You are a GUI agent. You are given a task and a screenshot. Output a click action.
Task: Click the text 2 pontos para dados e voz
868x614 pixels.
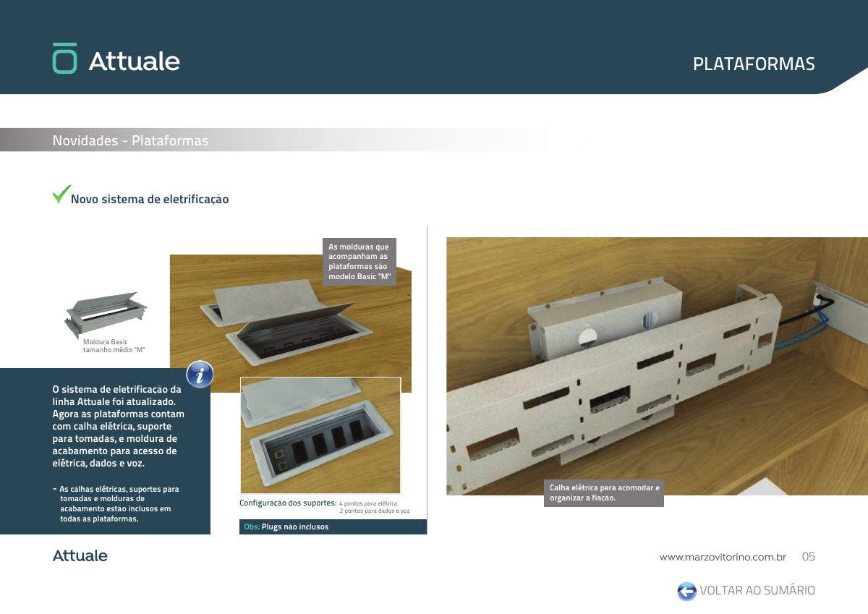(x=375, y=511)
